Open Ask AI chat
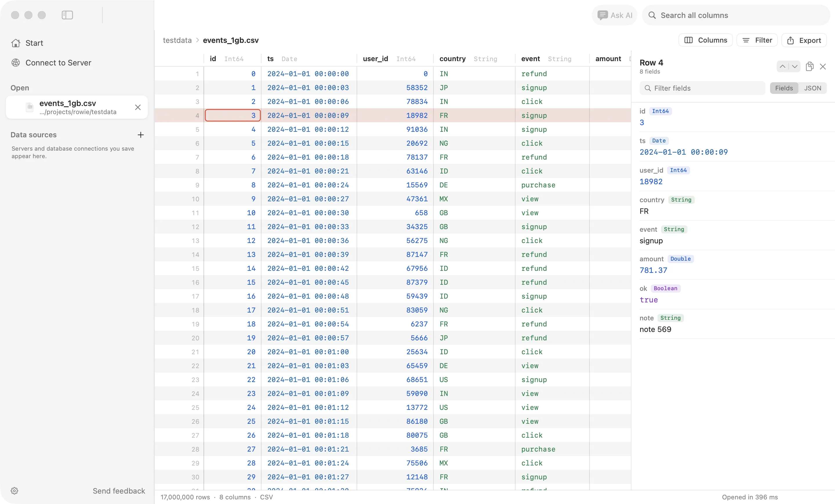 pos(614,15)
